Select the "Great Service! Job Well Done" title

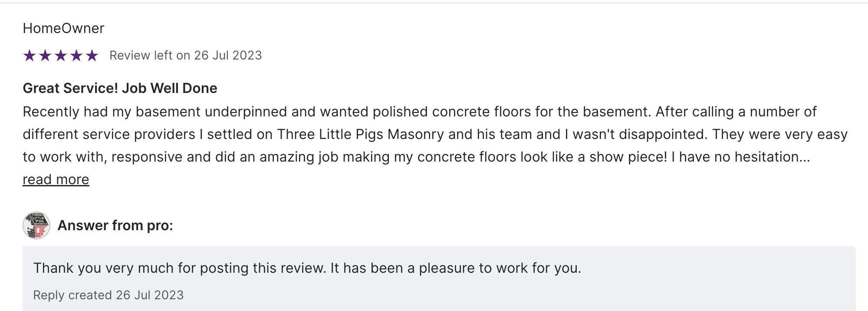tap(120, 88)
